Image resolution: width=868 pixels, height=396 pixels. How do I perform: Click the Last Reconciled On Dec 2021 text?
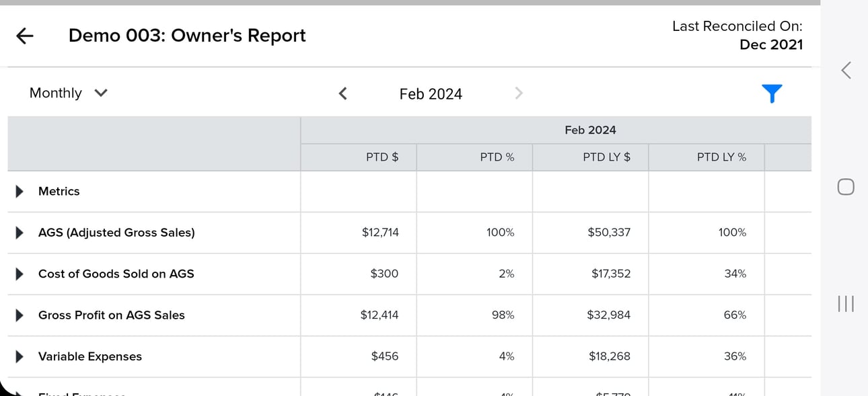737,36
